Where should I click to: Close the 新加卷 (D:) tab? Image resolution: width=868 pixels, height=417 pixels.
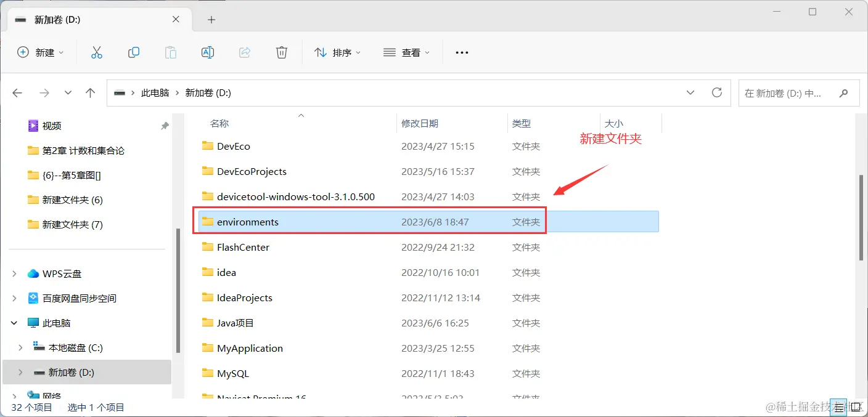click(176, 19)
